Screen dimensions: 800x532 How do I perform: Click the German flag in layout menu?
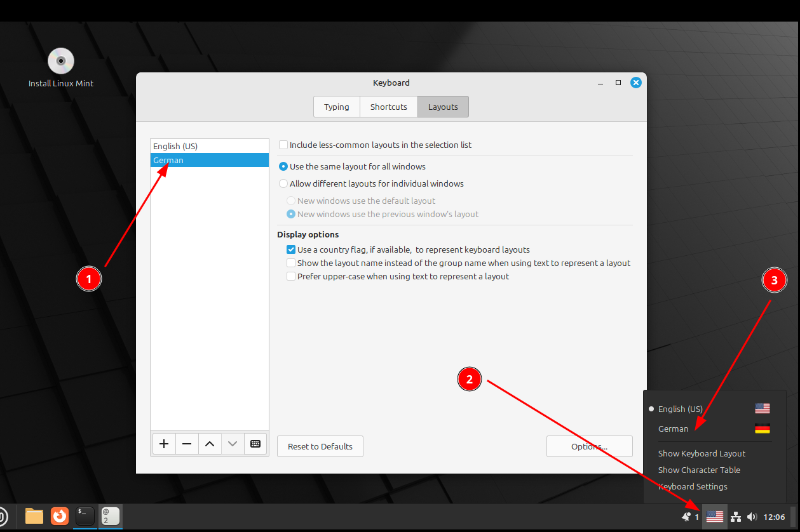tap(762, 429)
